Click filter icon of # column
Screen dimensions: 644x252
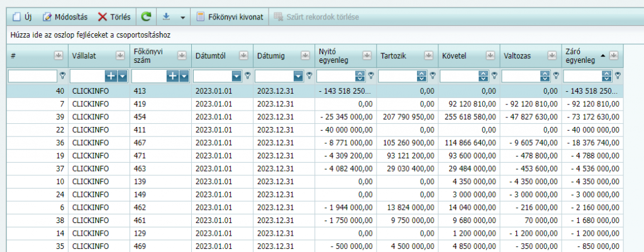(62, 75)
